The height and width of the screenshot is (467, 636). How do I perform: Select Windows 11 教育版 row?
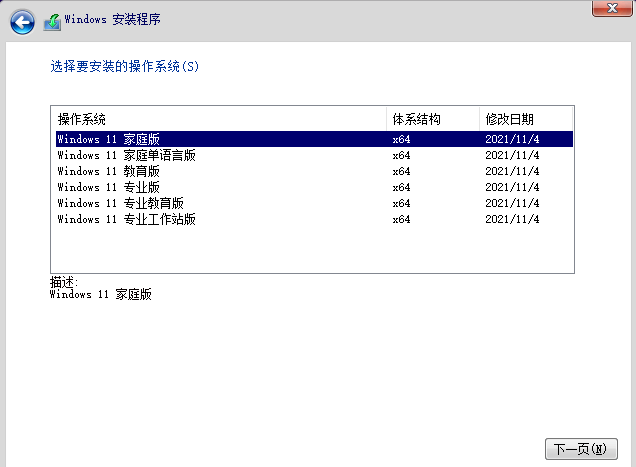[x=314, y=171]
